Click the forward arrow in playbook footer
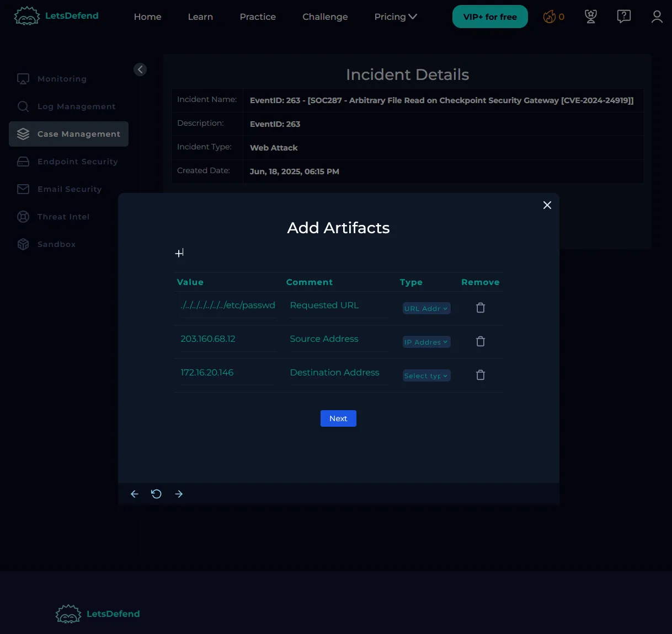672x634 pixels. coord(179,494)
